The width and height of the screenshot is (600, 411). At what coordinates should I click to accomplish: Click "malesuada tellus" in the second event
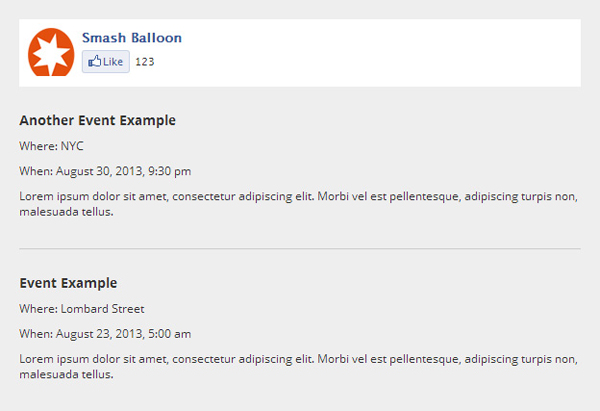click(66, 375)
